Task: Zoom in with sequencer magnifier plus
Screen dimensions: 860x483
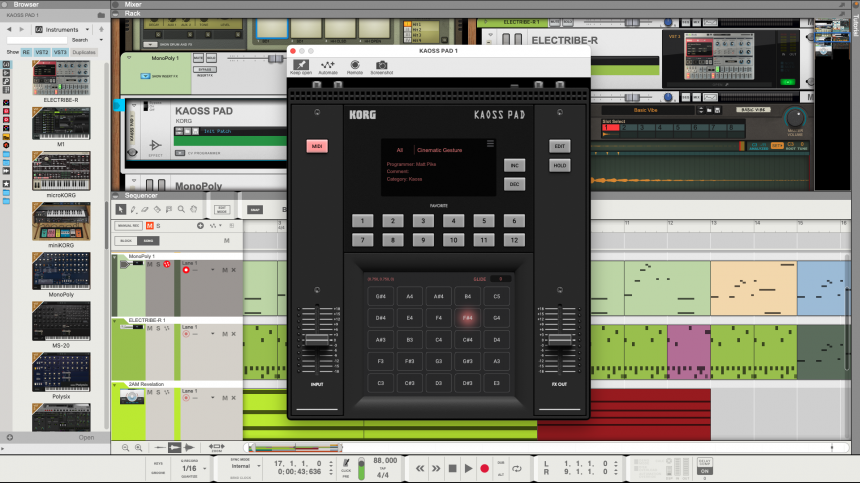Action: (x=139, y=448)
